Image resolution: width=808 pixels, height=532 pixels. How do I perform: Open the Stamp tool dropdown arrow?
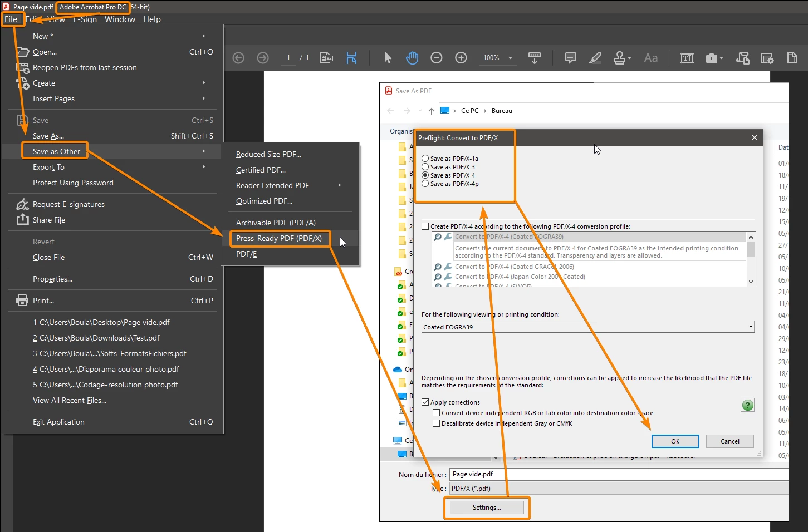[630, 58]
